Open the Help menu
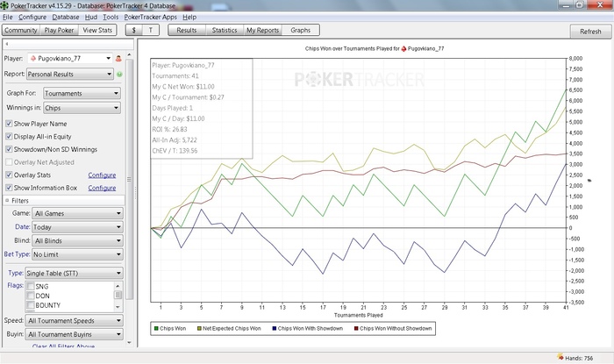Viewport: 614px width, 364px height. [189, 17]
